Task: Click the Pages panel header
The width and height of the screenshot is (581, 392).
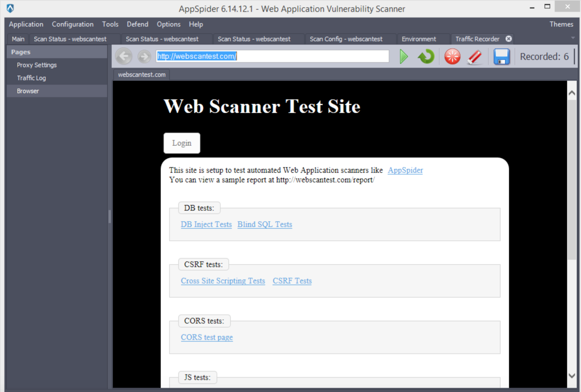Action: pyautogui.click(x=57, y=52)
